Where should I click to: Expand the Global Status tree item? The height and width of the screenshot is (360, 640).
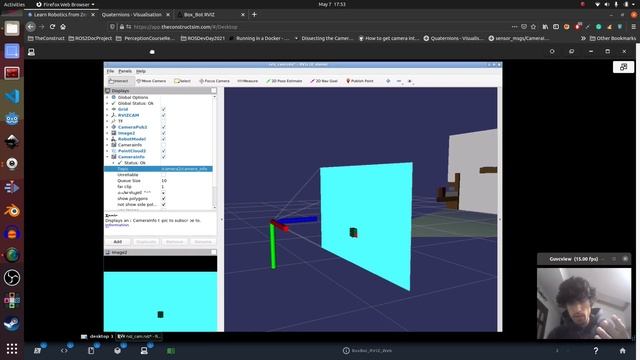(x=108, y=103)
